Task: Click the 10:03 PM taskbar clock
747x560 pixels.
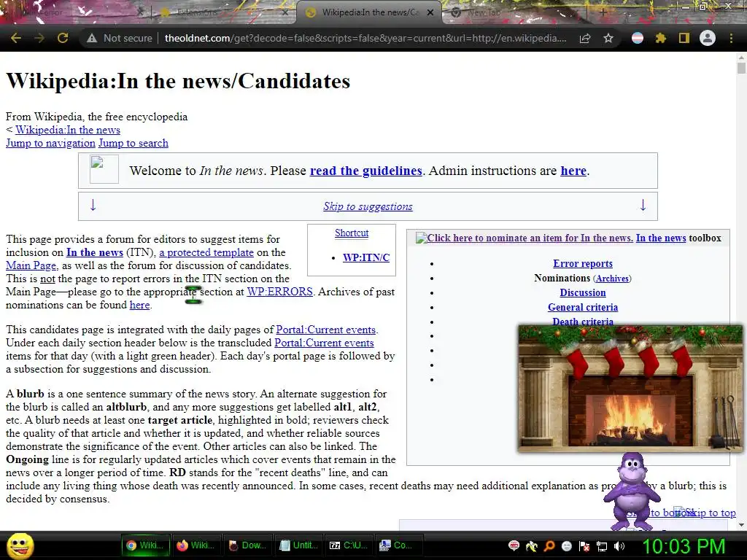Action: (x=684, y=545)
